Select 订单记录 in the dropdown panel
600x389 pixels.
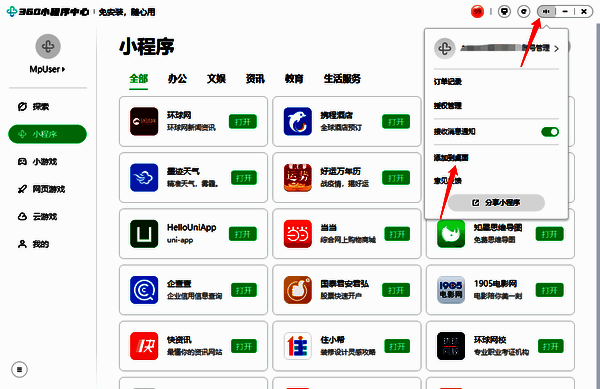click(x=448, y=81)
